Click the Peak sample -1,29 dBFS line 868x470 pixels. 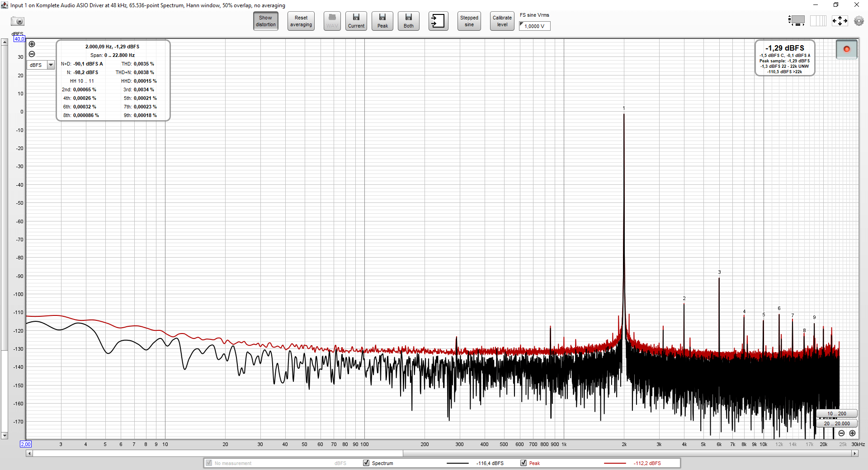pos(785,61)
